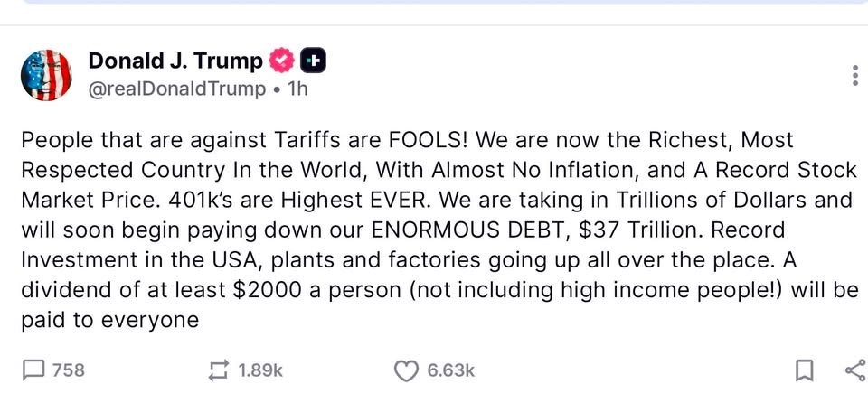Viewport: 868px width, 403px height.
Task: Open the Donald J. Trump display name
Action: pyautogui.click(x=175, y=61)
